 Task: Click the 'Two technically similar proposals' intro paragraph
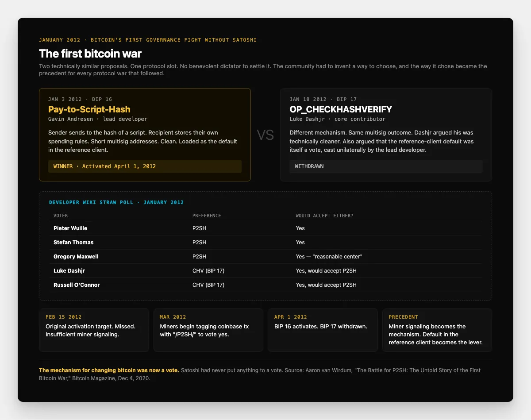pos(263,70)
